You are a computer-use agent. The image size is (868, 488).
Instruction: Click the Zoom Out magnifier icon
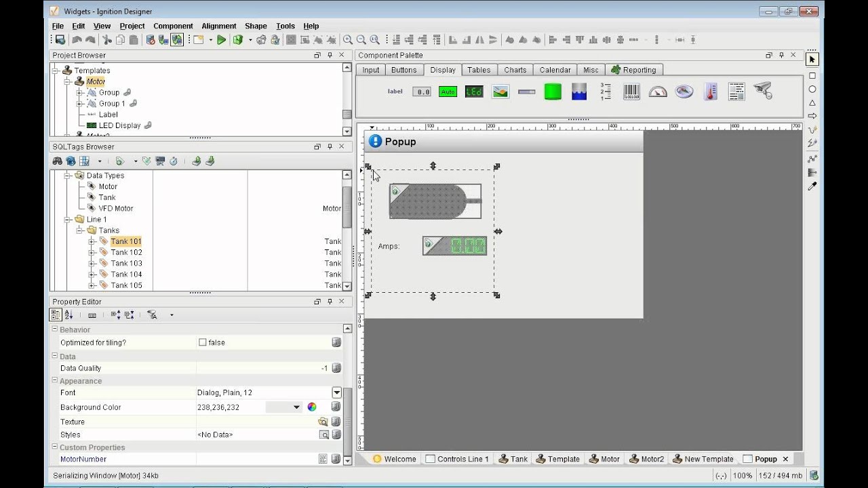point(361,40)
